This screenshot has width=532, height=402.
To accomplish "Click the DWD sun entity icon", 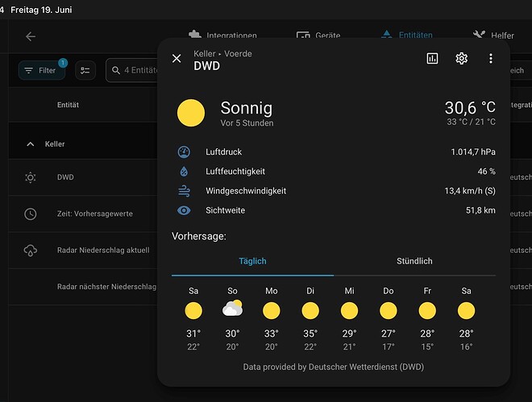I will [x=31, y=177].
